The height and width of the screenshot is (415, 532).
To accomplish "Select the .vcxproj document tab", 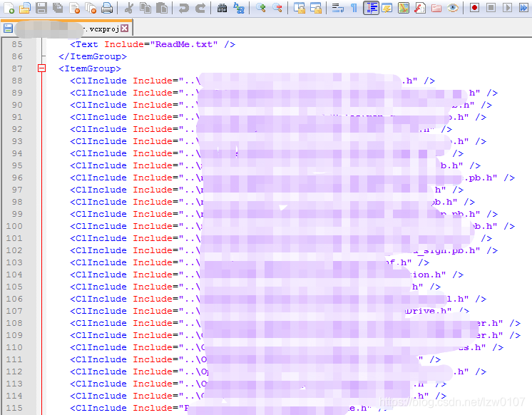I will pos(66,29).
